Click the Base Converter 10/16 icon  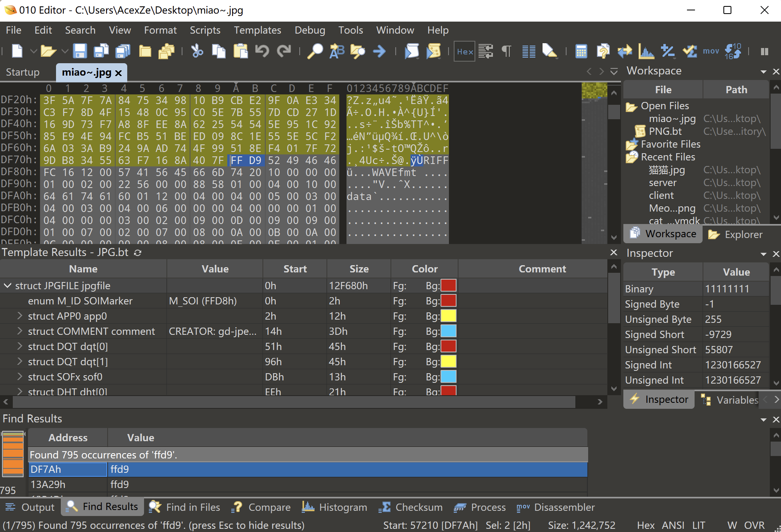coord(733,51)
